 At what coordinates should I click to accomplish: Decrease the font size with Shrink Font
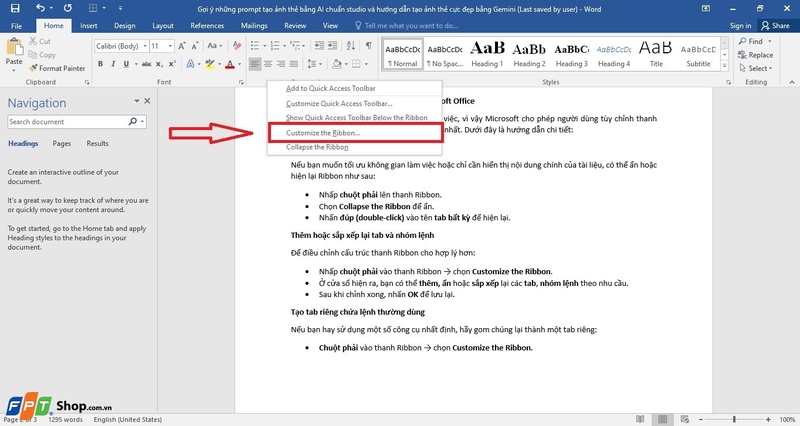194,46
